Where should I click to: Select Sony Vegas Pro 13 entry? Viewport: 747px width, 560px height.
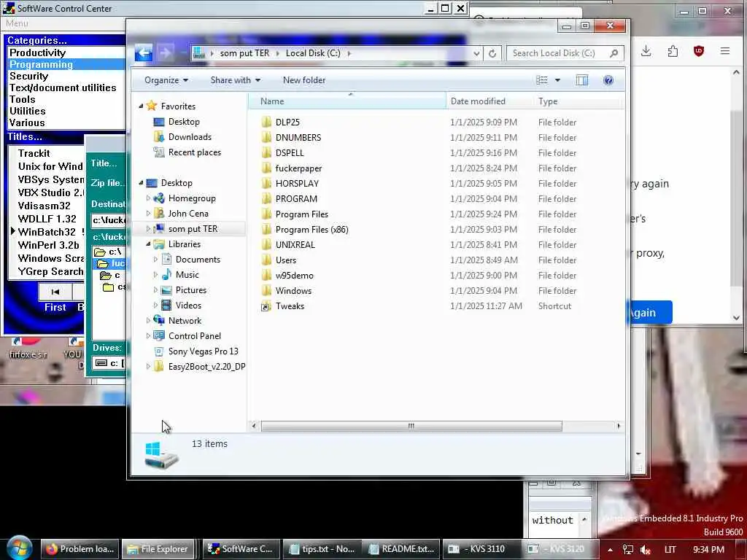pyautogui.click(x=203, y=351)
